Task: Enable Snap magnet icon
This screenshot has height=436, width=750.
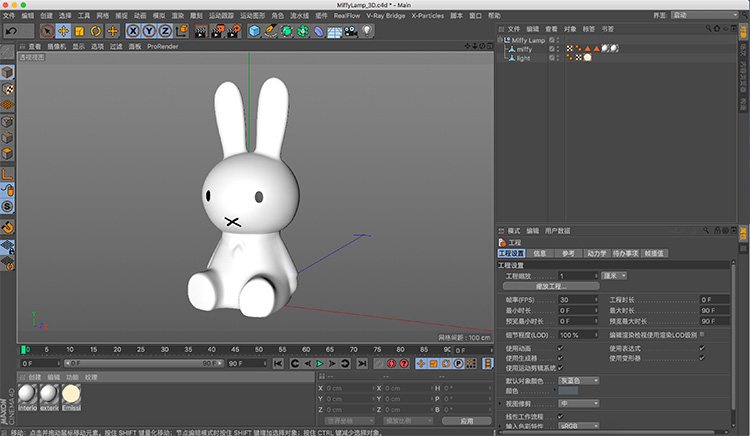Action: pos(7,227)
